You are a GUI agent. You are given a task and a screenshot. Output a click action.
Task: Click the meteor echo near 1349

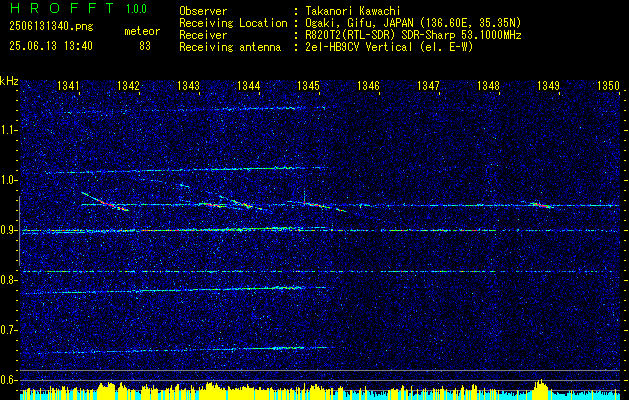tap(542, 205)
